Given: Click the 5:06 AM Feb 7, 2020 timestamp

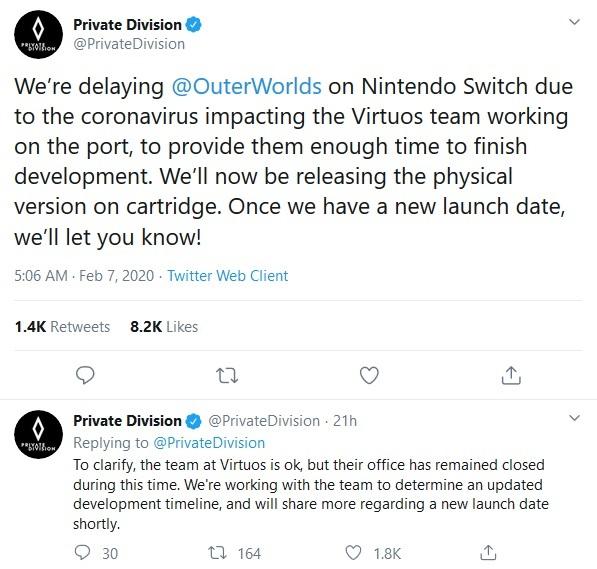Looking at the screenshot, I should [84, 276].
